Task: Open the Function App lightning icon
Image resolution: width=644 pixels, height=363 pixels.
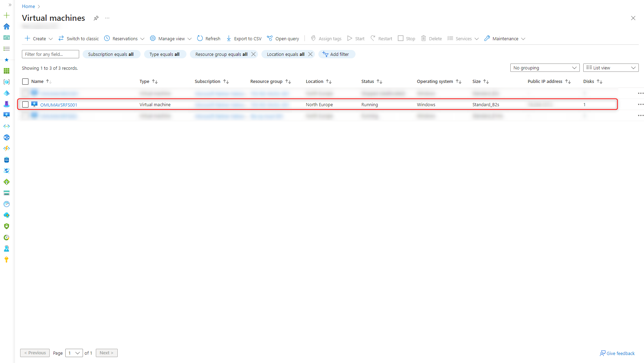Action: coord(7,148)
